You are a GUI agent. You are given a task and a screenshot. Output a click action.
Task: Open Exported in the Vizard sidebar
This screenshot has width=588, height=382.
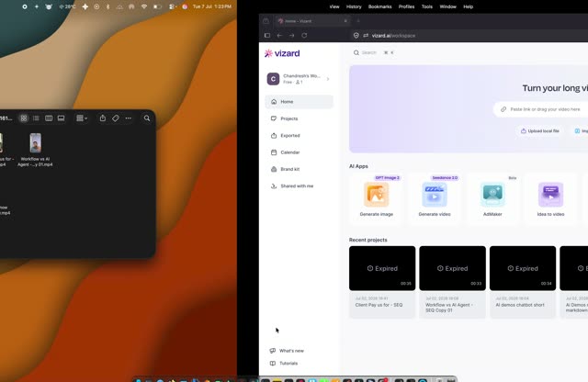click(x=299, y=135)
